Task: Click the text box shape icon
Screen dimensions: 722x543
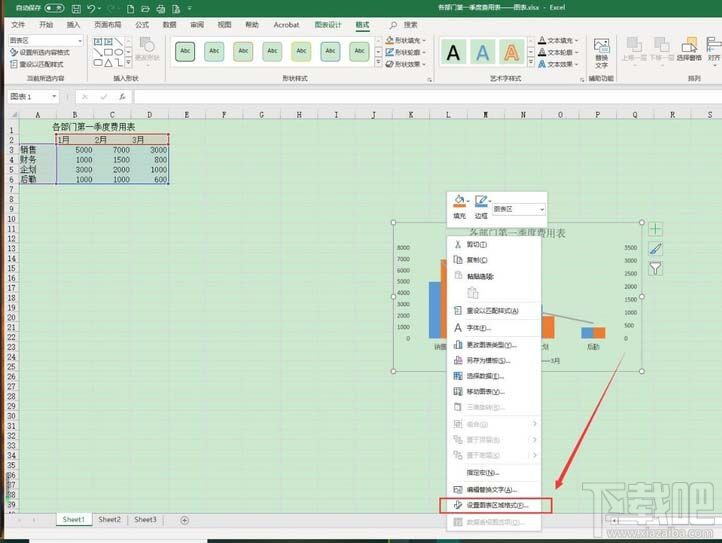Action: pos(98,42)
